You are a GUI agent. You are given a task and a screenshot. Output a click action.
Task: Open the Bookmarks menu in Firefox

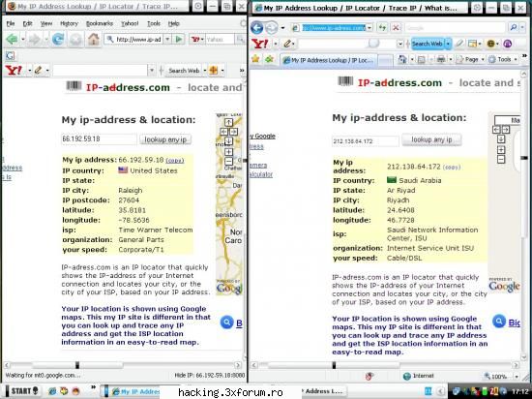coord(99,23)
